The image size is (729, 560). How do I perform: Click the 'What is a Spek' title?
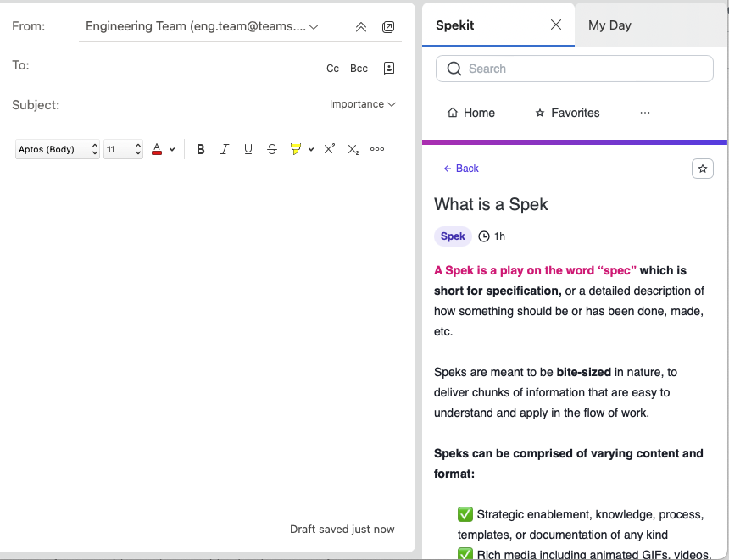(x=491, y=204)
